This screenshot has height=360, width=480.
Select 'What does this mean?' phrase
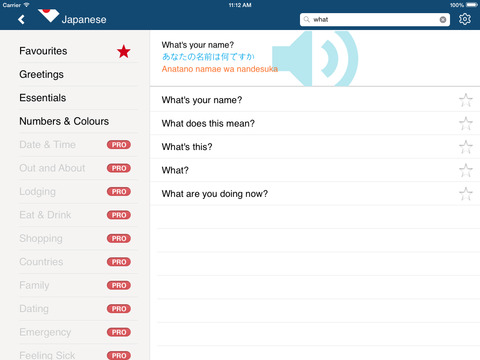tap(315, 123)
